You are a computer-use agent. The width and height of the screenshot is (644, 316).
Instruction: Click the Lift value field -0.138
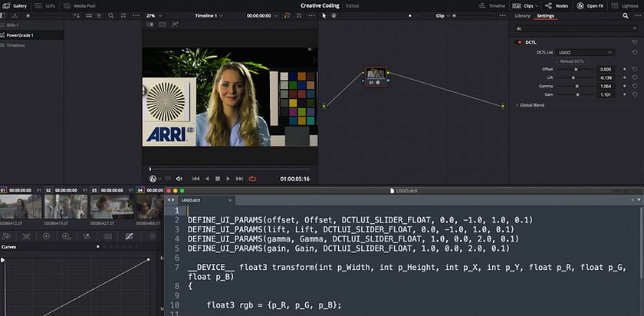tap(606, 77)
